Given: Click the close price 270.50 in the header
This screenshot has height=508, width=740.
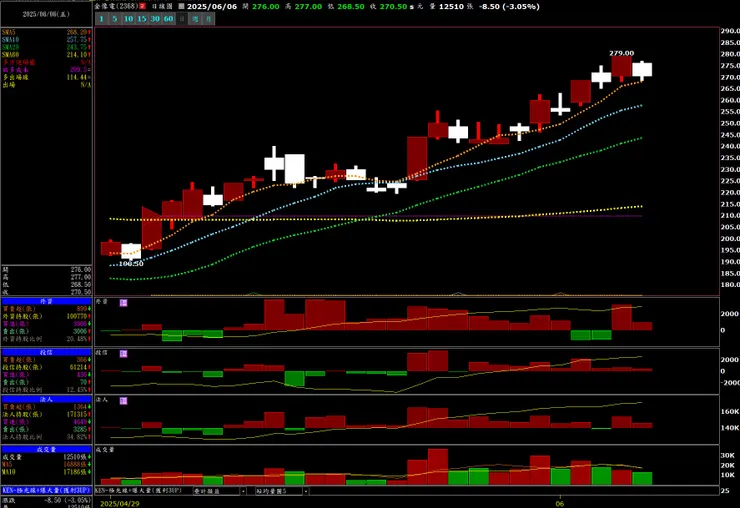Looking at the screenshot, I should pos(393,7).
